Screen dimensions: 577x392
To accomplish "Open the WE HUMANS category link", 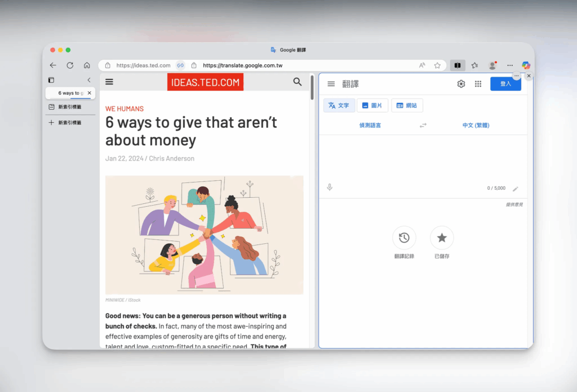I will tap(125, 109).
